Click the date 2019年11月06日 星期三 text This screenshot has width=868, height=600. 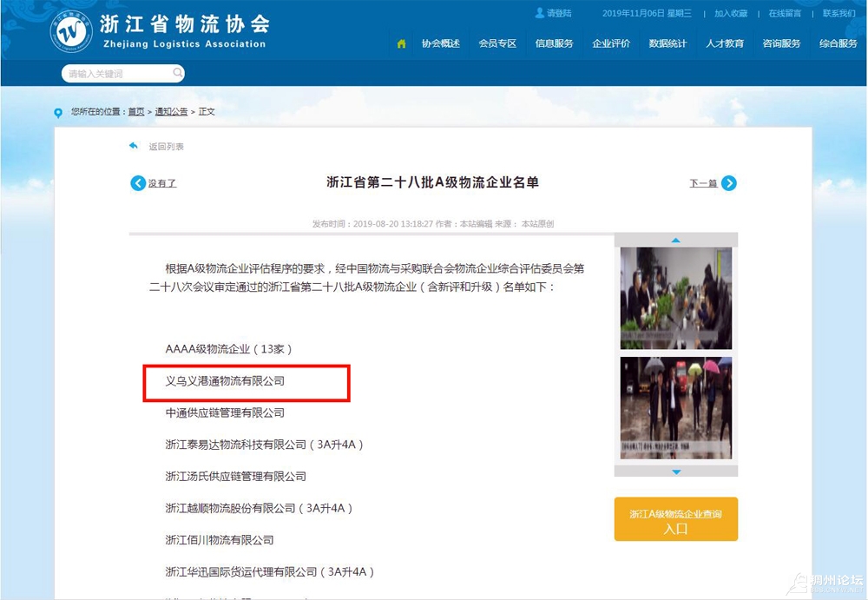[648, 13]
